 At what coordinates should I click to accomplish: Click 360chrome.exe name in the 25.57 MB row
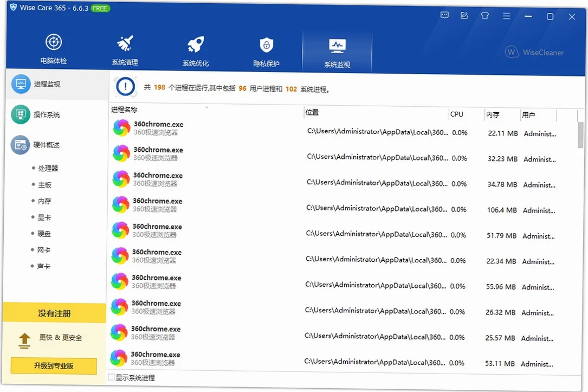click(x=156, y=329)
